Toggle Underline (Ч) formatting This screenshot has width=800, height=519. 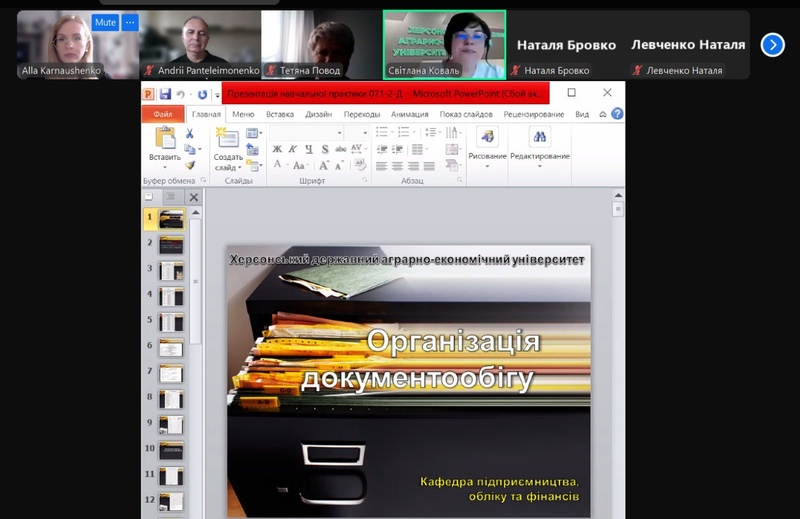309,149
